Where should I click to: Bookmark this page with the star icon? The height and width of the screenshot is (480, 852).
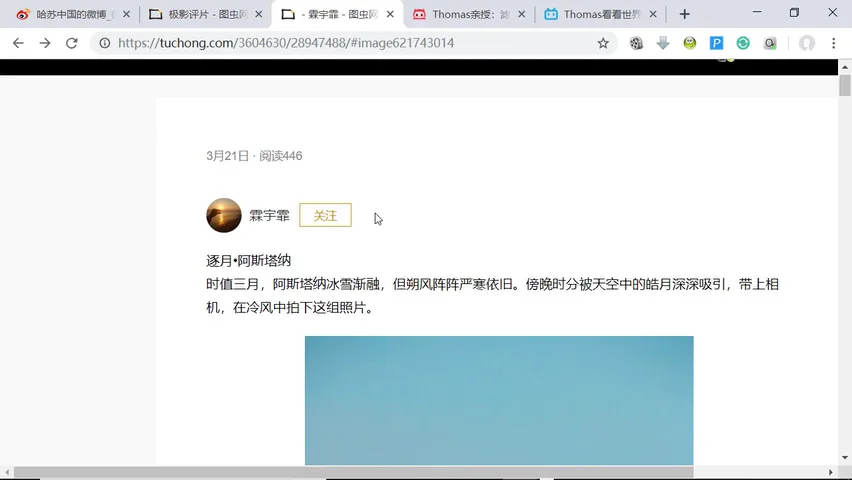click(603, 43)
